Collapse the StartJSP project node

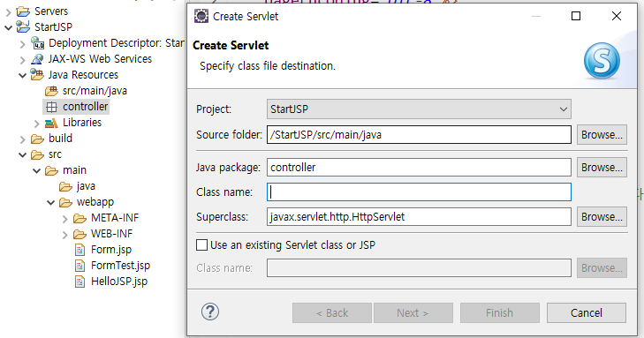point(8,28)
